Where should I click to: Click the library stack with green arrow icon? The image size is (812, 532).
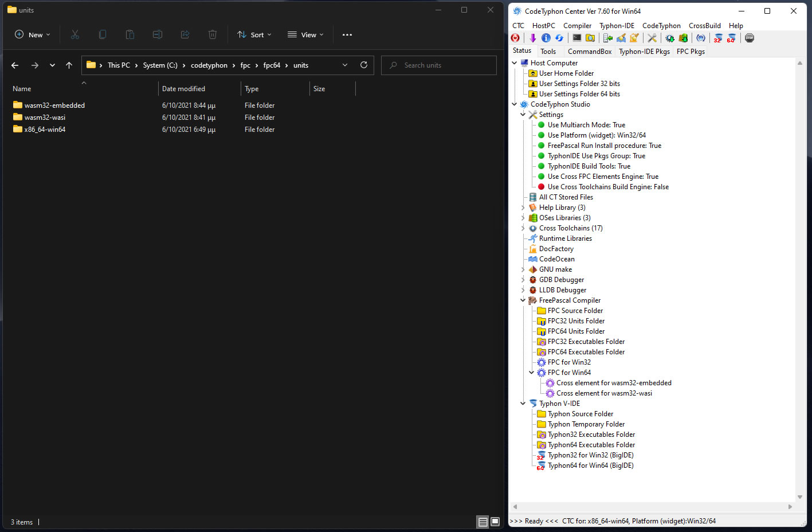click(682, 38)
